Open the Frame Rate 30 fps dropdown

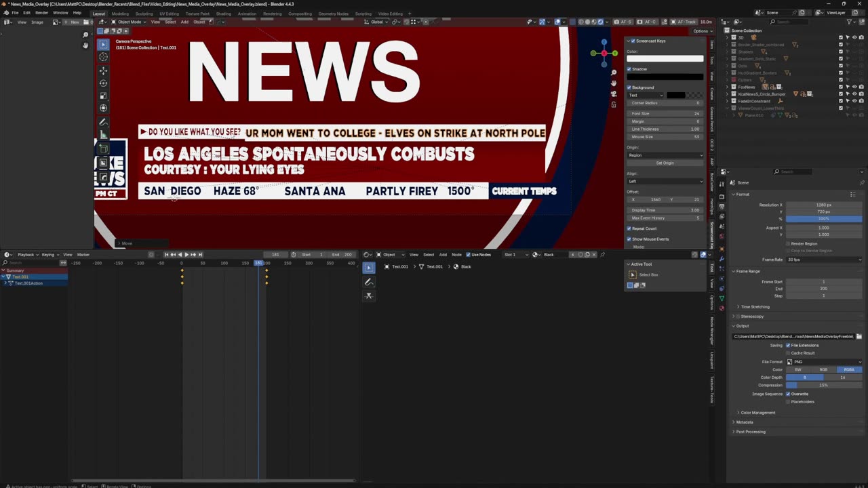point(825,260)
